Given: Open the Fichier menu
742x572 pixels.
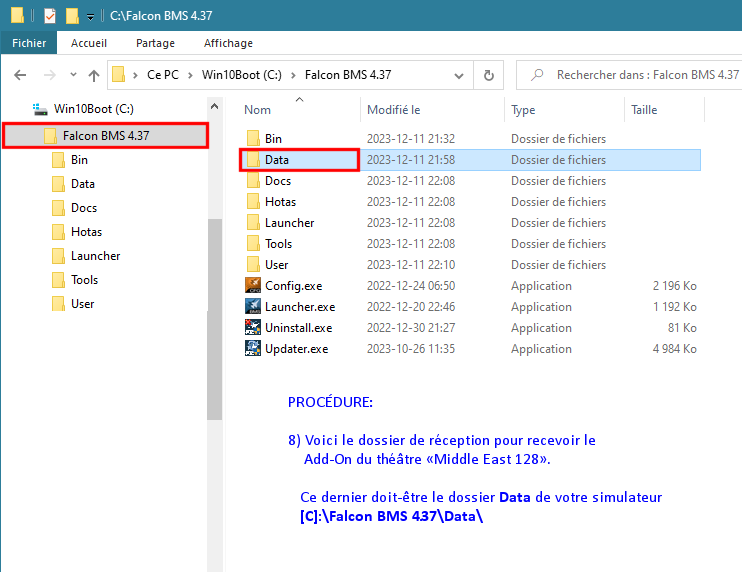Looking at the screenshot, I should [x=29, y=43].
